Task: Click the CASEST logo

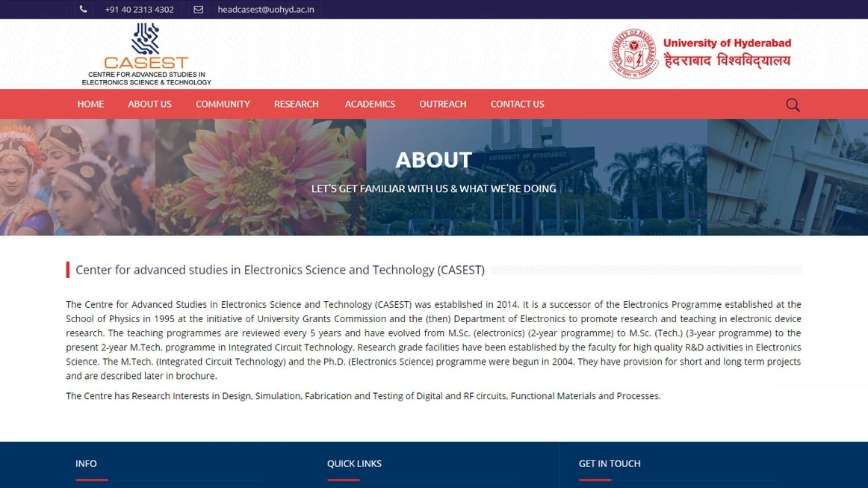Action: 146,54
